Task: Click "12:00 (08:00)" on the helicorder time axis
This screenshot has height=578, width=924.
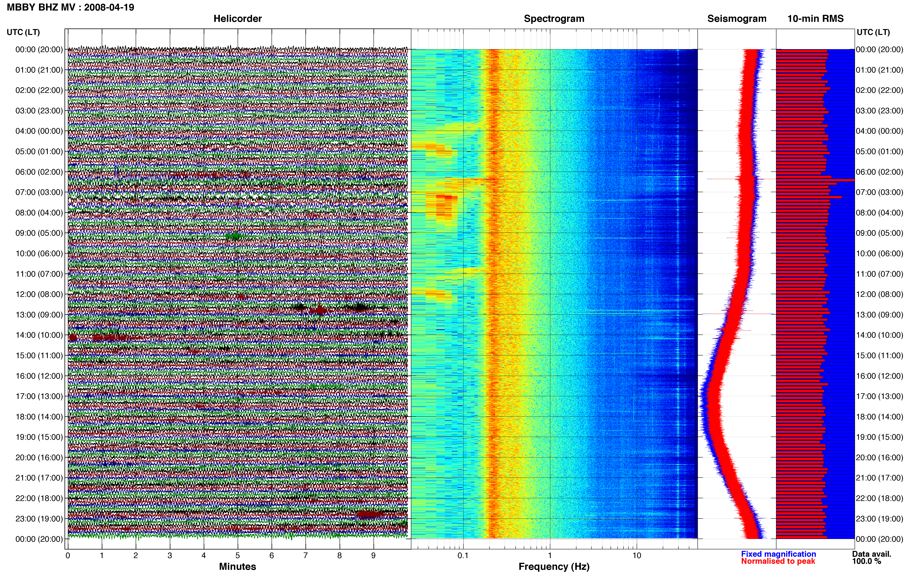Action: [39, 294]
